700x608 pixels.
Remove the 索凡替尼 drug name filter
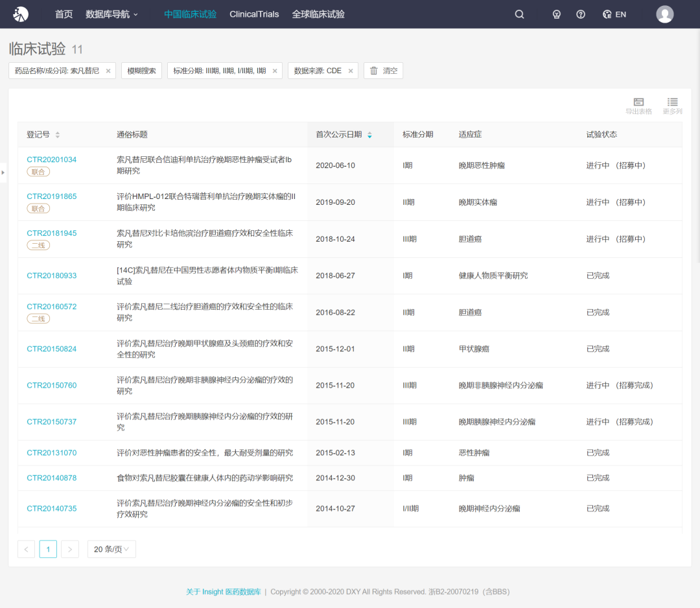[x=108, y=71]
